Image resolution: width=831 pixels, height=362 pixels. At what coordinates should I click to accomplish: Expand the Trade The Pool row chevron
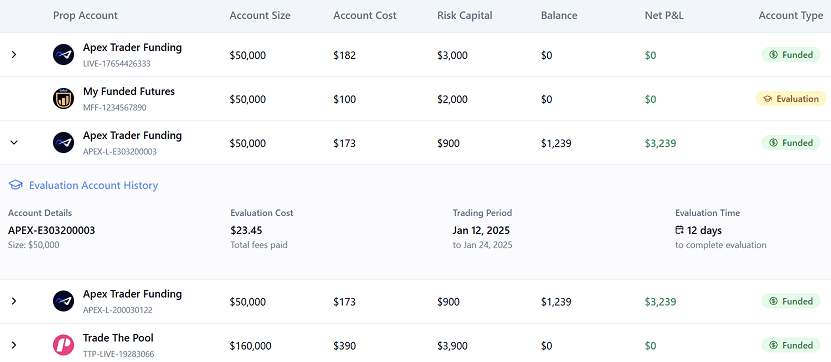(x=14, y=345)
